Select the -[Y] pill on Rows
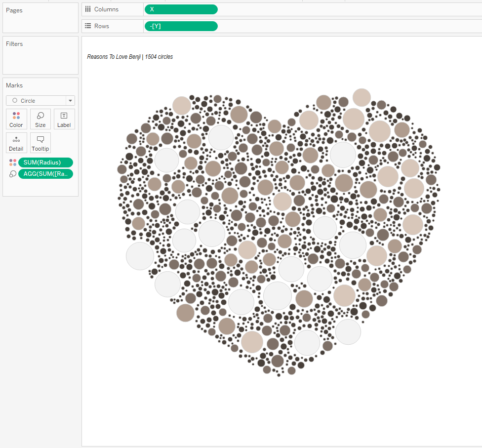This screenshot has height=448, width=482. tap(181, 26)
